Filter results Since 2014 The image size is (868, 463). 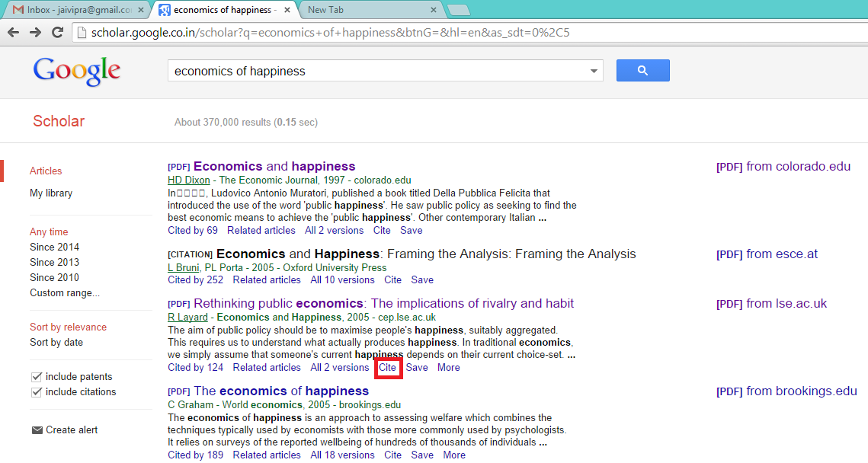(x=54, y=247)
